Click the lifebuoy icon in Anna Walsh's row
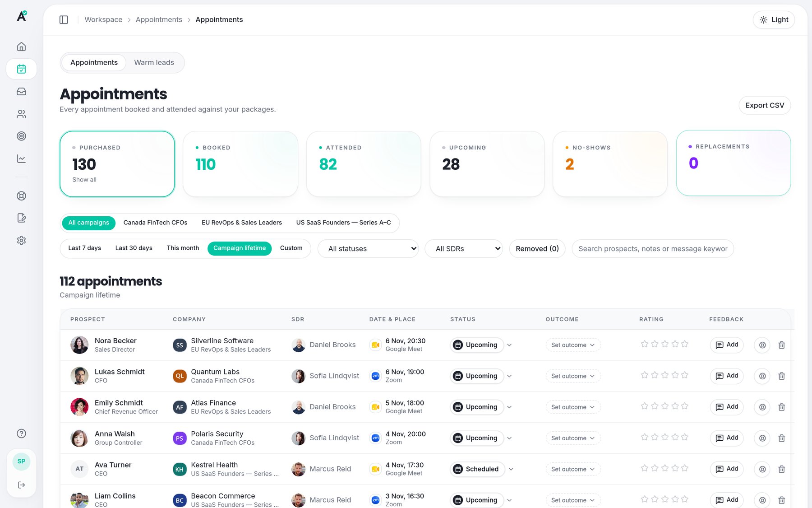 click(x=762, y=438)
